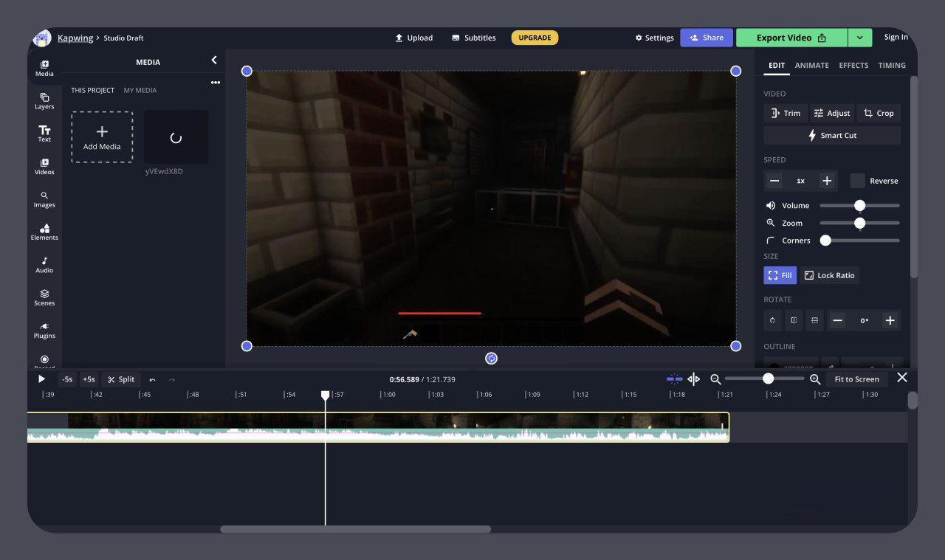Image resolution: width=945 pixels, height=560 pixels.
Task: Open the Layers panel in sidebar
Action: [44, 101]
